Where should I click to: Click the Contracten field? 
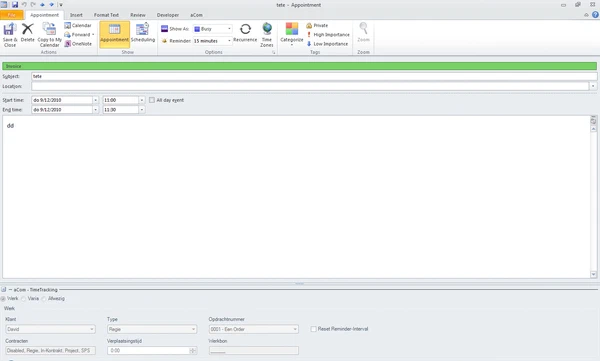pyautogui.click(x=50, y=351)
